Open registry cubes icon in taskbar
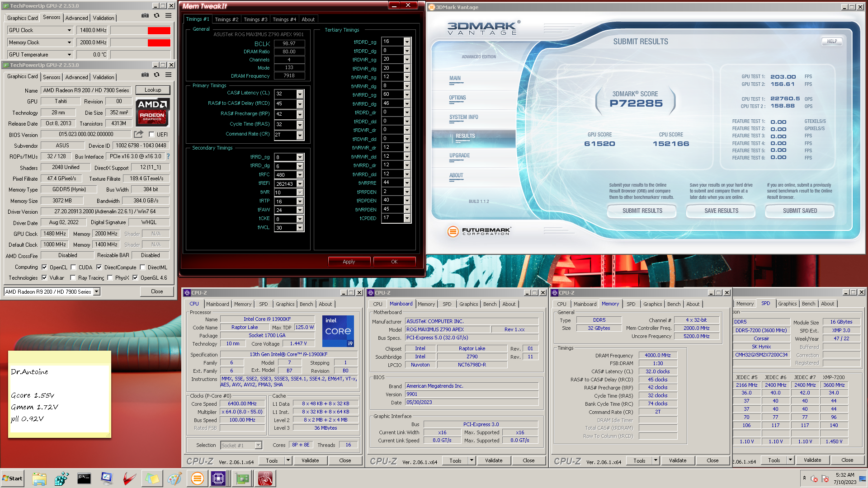 click(61, 479)
